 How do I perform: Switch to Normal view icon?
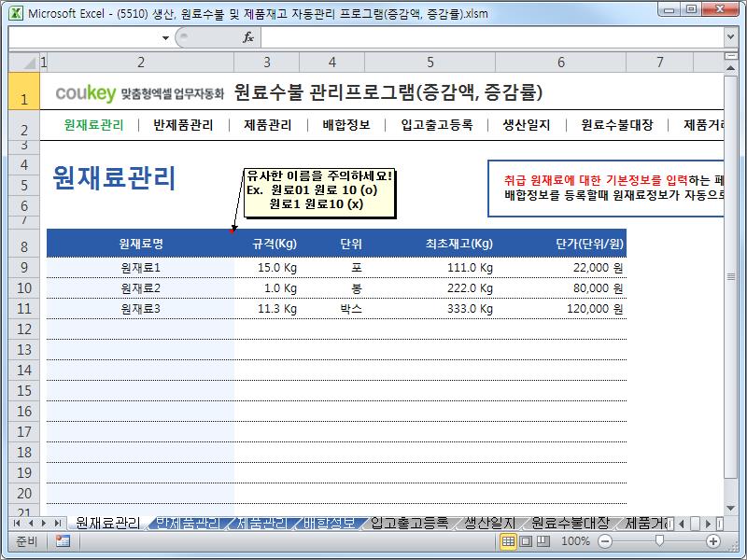coord(508,541)
